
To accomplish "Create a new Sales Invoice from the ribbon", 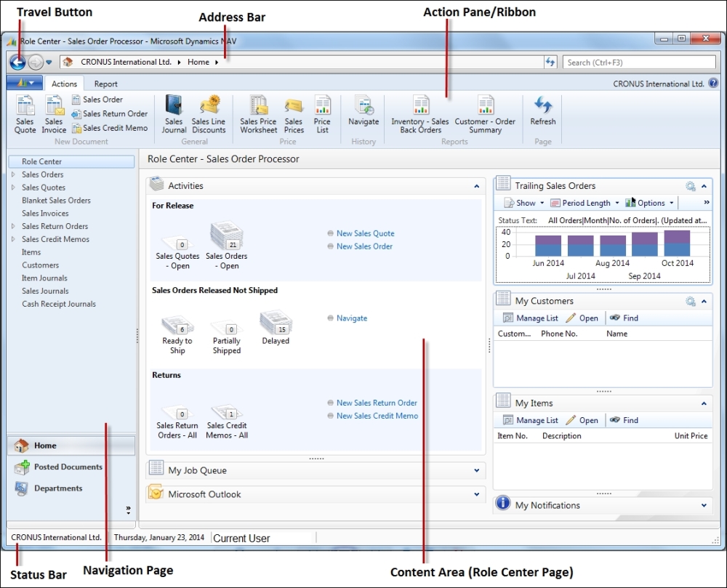I will (x=54, y=114).
